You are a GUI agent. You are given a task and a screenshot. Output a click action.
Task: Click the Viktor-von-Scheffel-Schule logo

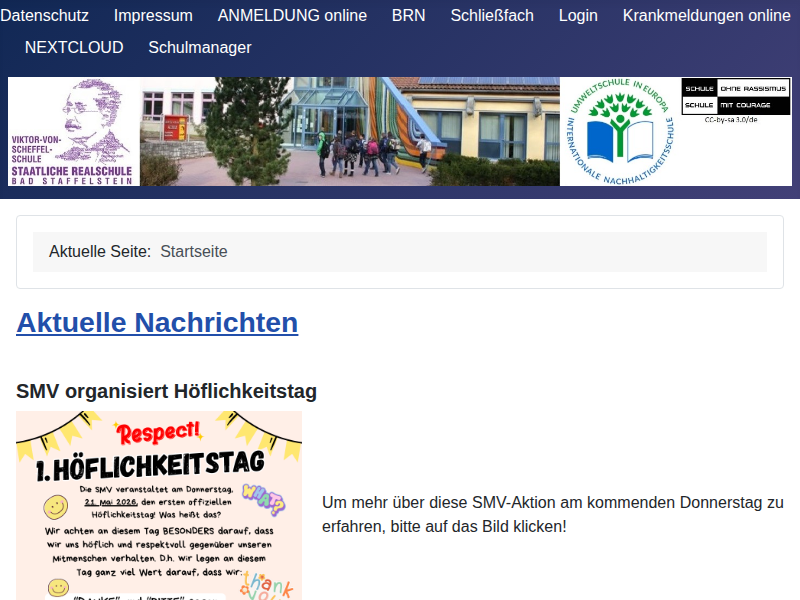pyautogui.click(x=74, y=132)
